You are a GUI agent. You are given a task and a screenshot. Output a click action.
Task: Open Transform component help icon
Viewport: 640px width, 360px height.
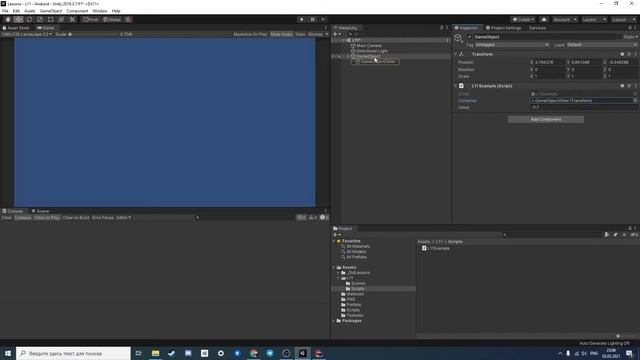tap(622, 54)
